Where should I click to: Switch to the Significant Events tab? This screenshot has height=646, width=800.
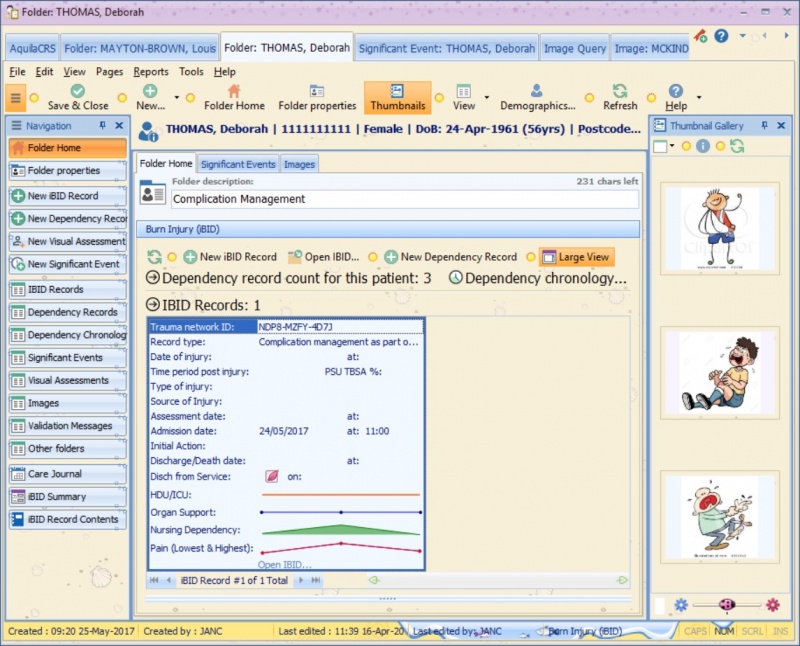pos(237,163)
